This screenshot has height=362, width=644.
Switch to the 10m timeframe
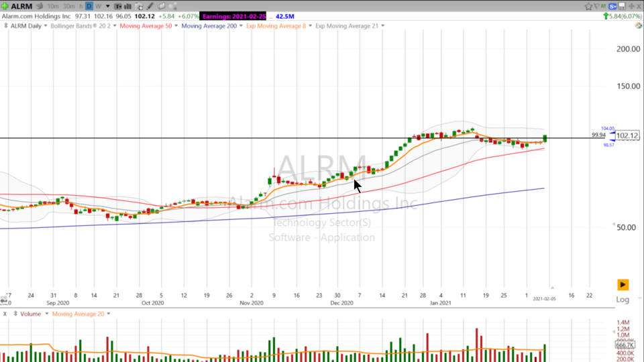pyautogui.click(x=53, y=6)
